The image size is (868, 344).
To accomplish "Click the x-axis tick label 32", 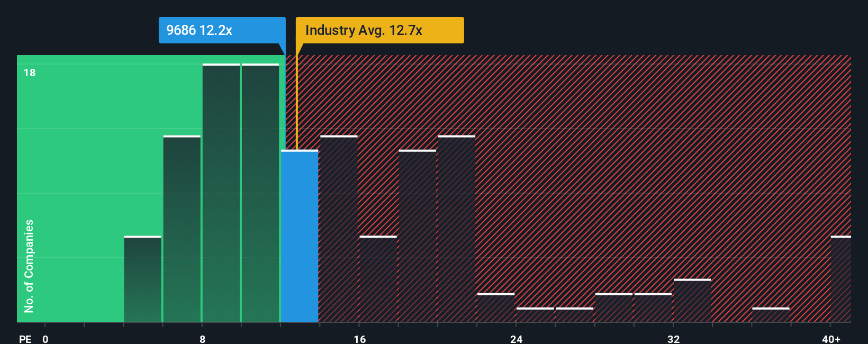I will (673, 339).
